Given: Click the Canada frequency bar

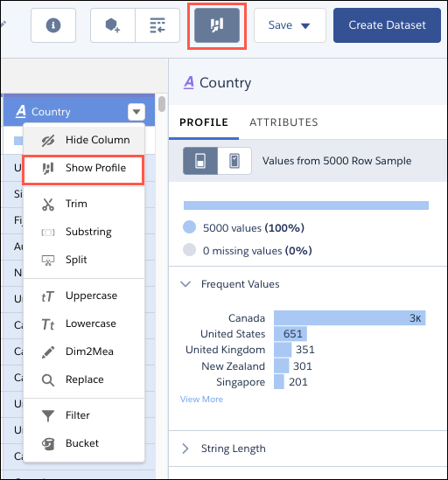Looking at the screenshot, I should point(350,317).
